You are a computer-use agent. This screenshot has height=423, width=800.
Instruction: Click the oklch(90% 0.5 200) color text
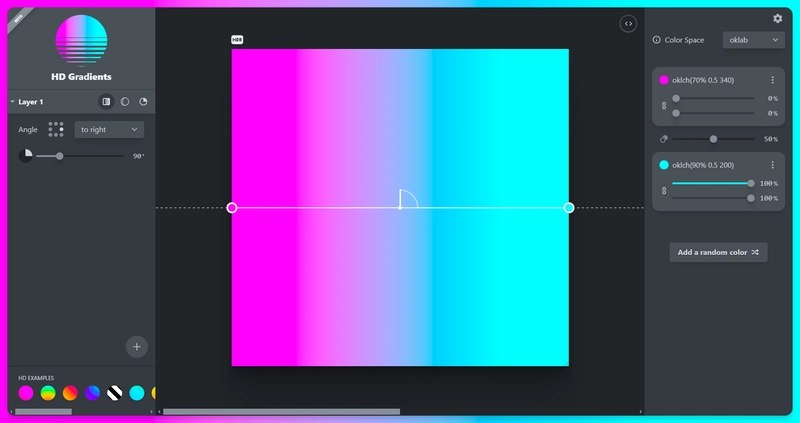pyautogui.click(x=703, y=165)
